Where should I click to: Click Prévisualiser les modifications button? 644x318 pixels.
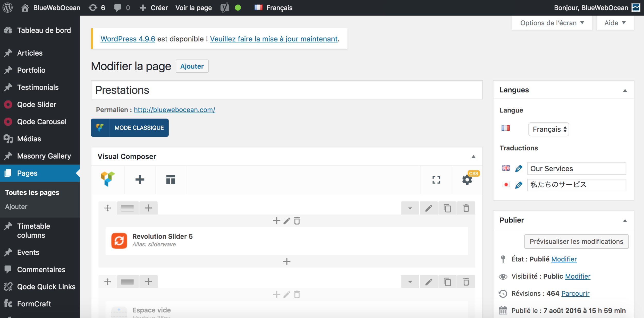tap(576, 241)
